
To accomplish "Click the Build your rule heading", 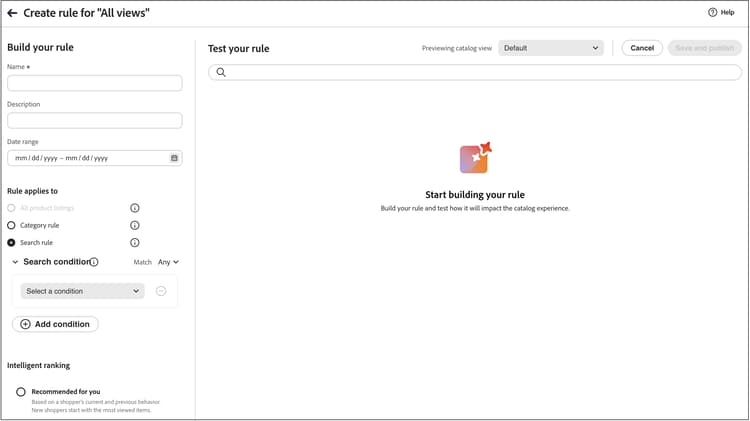I will pos(40,47).
